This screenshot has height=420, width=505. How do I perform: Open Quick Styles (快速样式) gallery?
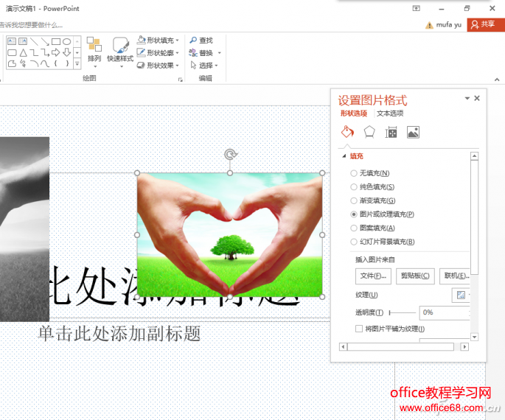[120, 49]
